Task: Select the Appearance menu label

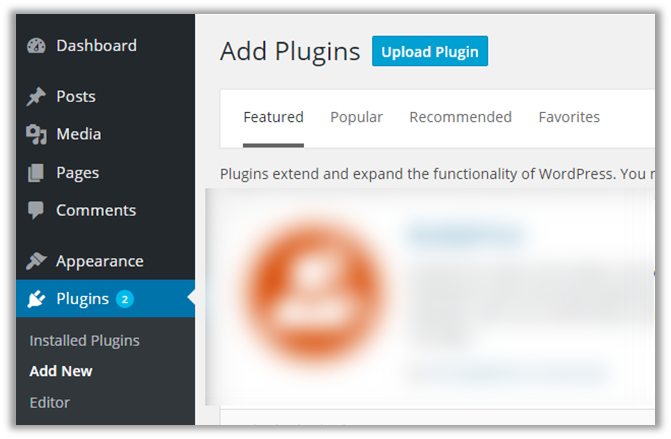Action: (x=99, y=261)
